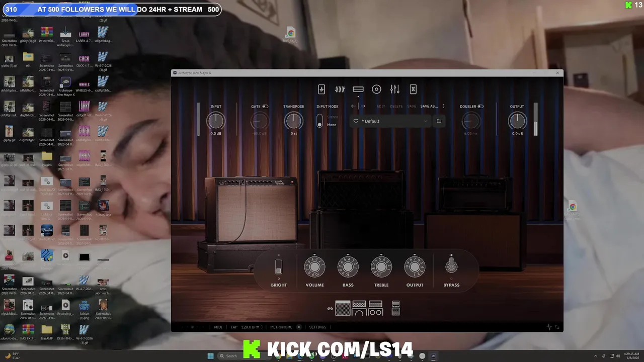644x362 pixels.
Task: Click the top-right Output level knob
Action: [x=517, y=121]
